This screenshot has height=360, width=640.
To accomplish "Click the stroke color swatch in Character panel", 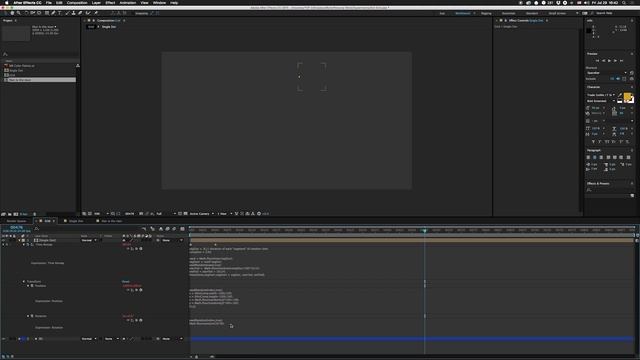I will (631, 100).
